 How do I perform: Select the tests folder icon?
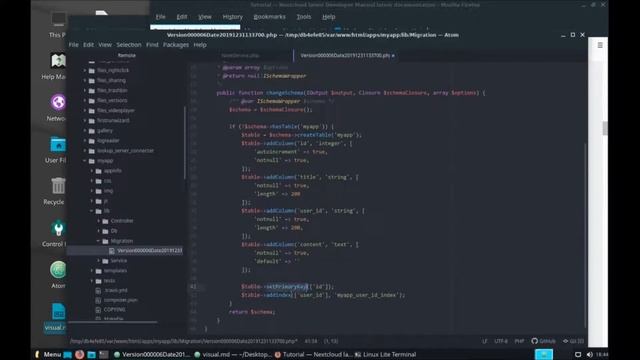point(99,281)
